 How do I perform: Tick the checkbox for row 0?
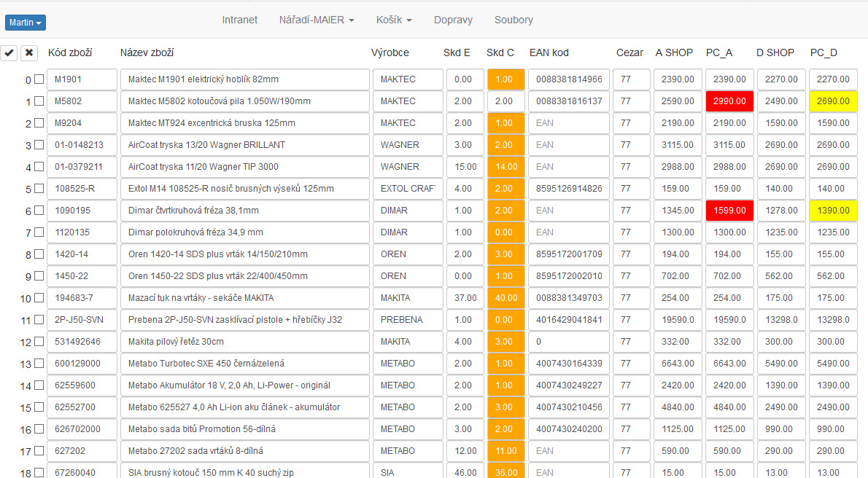coord(39,79)
